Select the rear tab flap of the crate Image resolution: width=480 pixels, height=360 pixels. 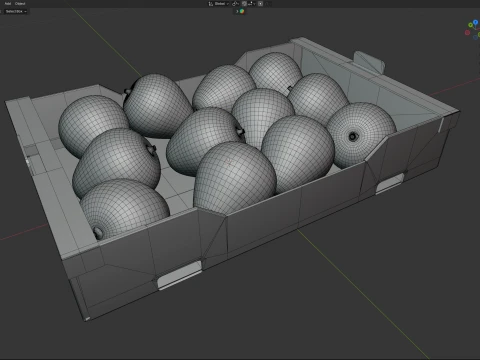point(369,62)
